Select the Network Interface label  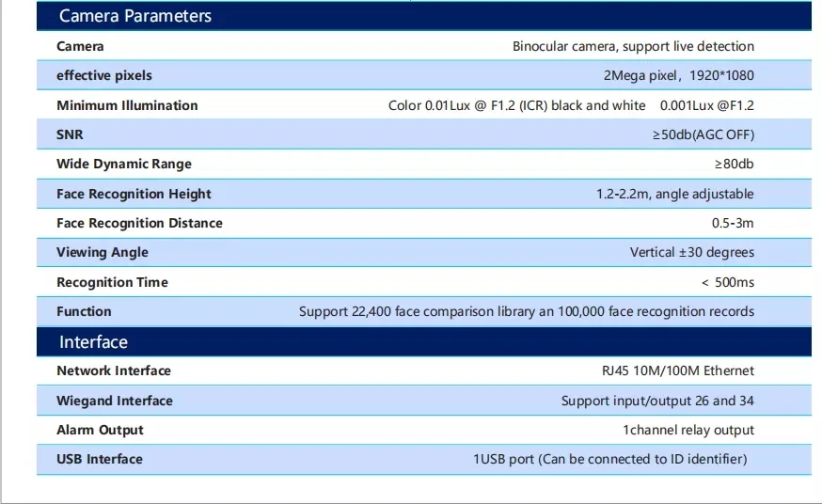(114, 370)
